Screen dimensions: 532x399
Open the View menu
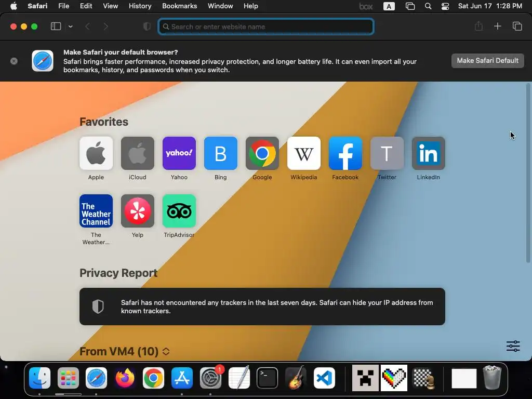110,6
